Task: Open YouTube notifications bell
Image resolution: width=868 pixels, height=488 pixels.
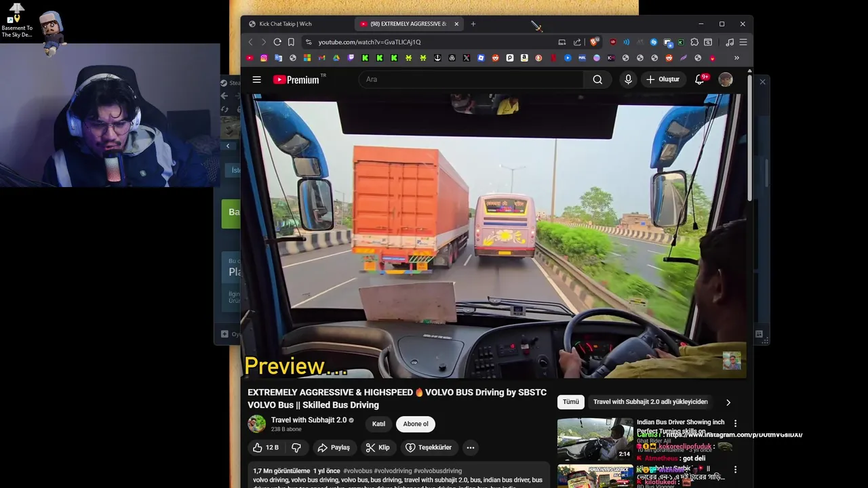Action: [x=700, y=79]
